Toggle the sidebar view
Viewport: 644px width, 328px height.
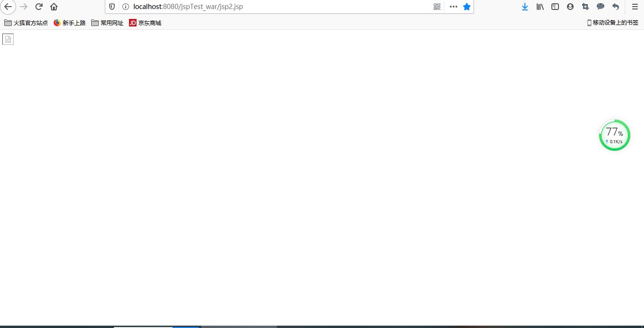tap(555, 7)
